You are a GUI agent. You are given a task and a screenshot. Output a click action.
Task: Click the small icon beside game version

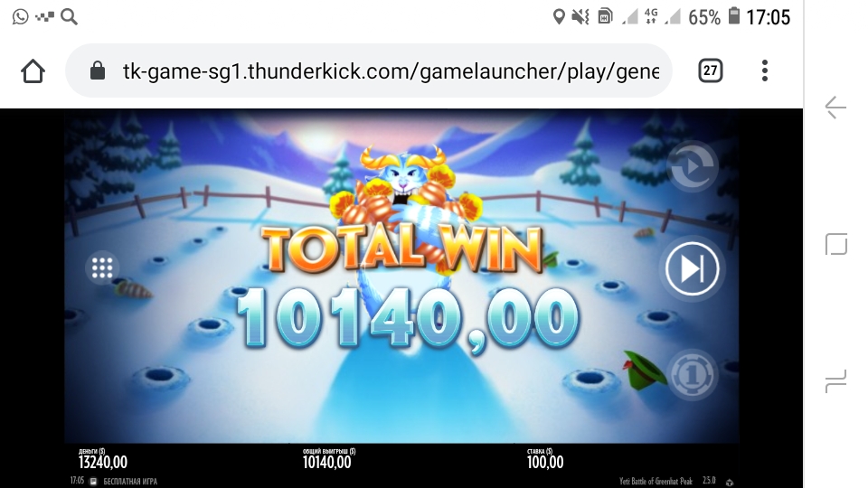[x=730, y=482]
